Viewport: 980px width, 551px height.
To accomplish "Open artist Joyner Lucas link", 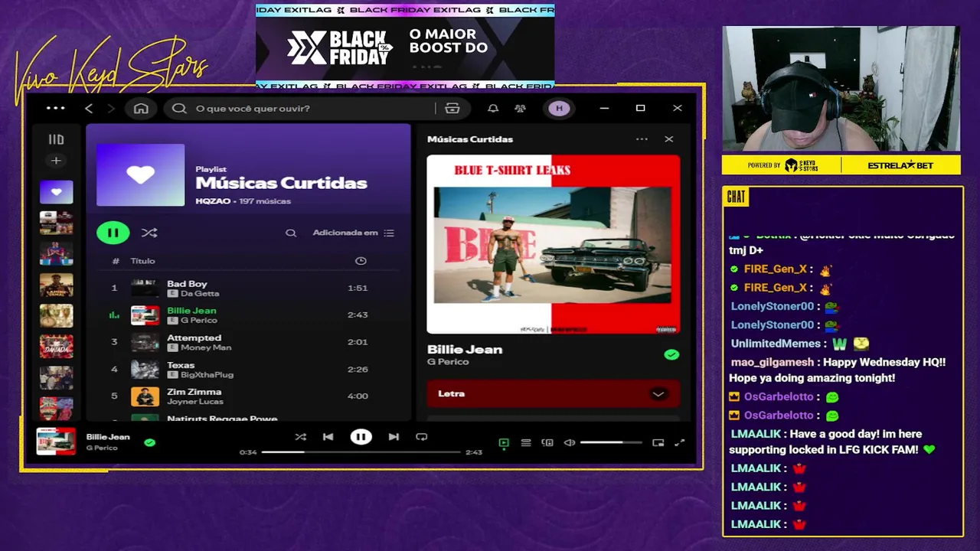I will point(194,402).
